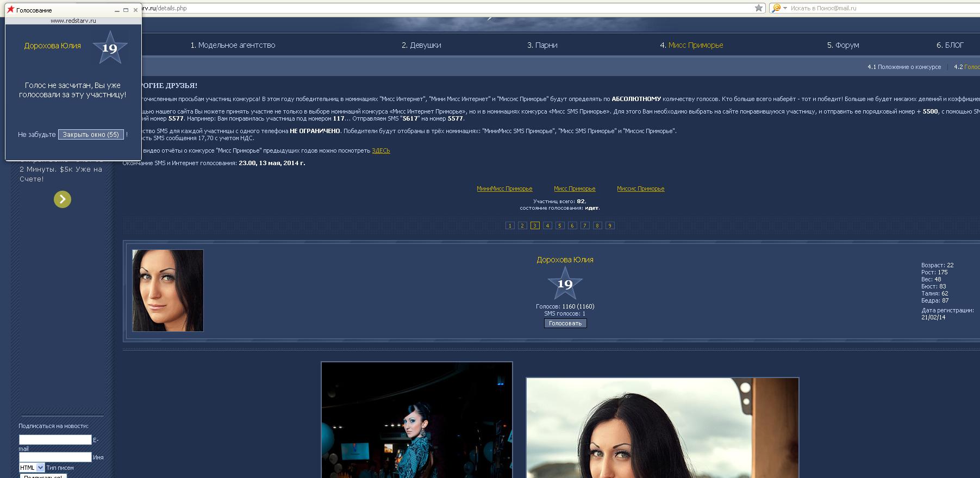Focus the Mail.ru search field

(x=883, y=8)
